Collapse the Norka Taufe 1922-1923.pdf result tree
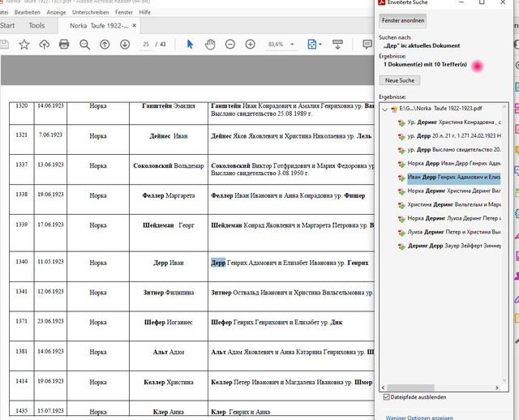This screenshot has width=519, height=420. pos(384,109)
